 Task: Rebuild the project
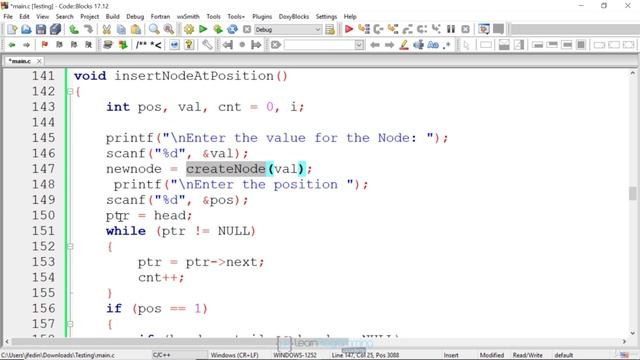click(x=232, y=29)
